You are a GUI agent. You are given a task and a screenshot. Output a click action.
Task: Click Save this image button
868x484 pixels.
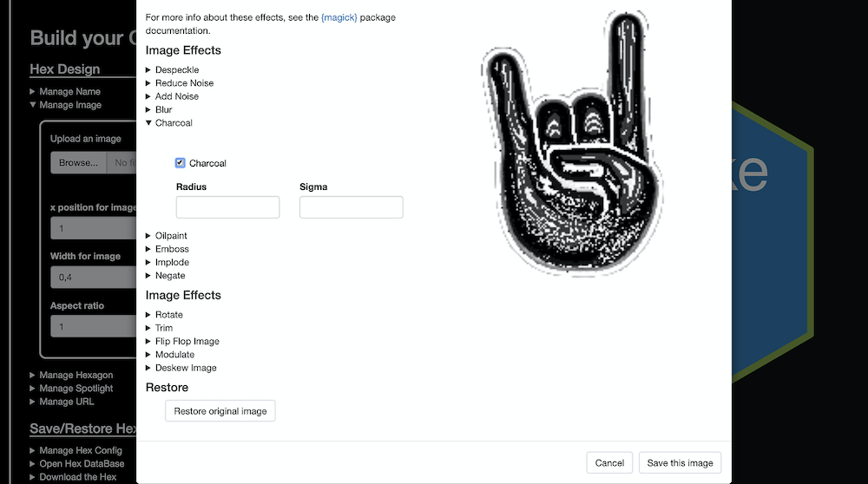click(680, 463)
